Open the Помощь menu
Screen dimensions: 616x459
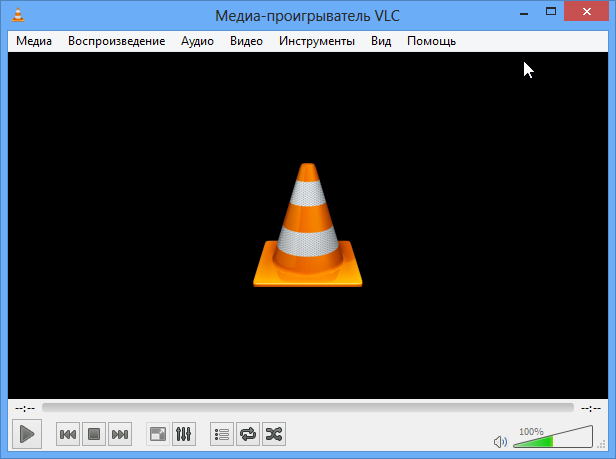[x=431, y=41]
